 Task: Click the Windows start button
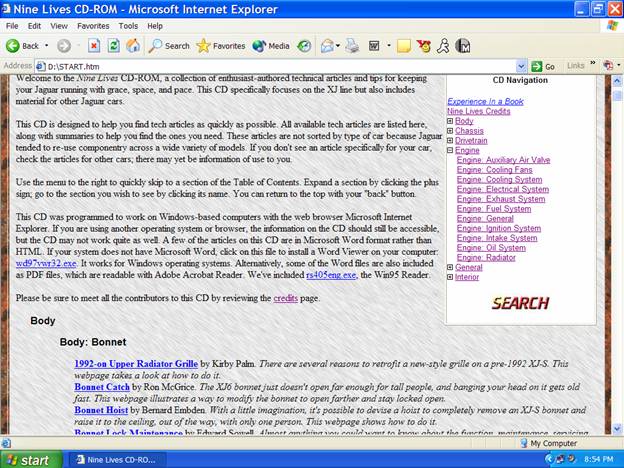click(31, 460)
